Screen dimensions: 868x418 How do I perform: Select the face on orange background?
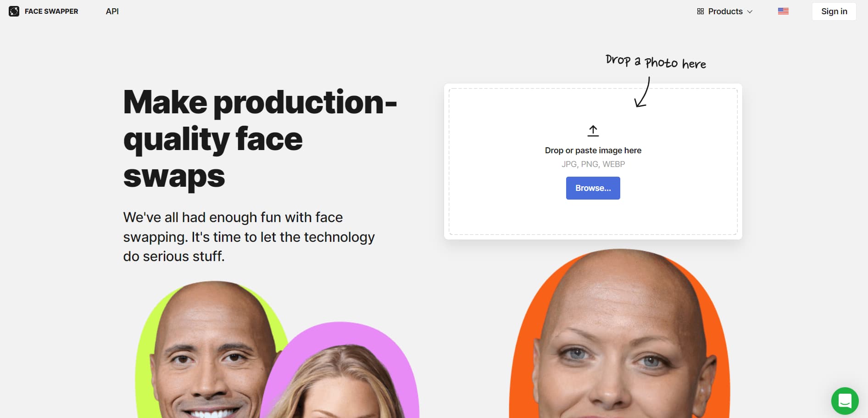pyautogui.click(x=619, y=340)
